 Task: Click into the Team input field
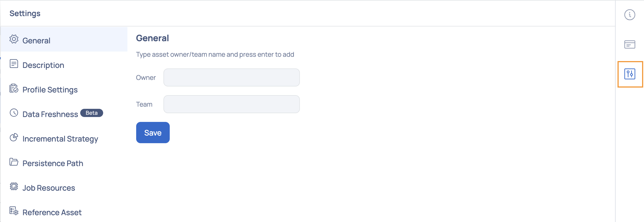[231, 104]
